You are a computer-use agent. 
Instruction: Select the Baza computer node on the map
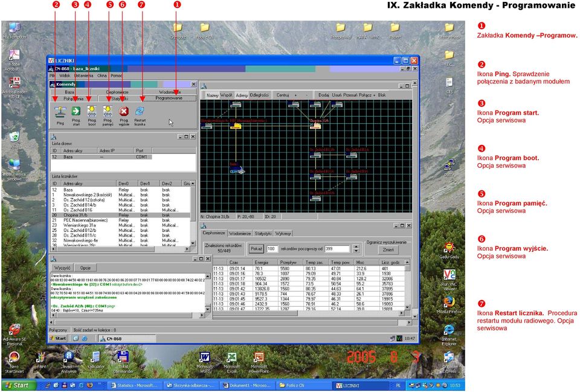coord(237,169)
